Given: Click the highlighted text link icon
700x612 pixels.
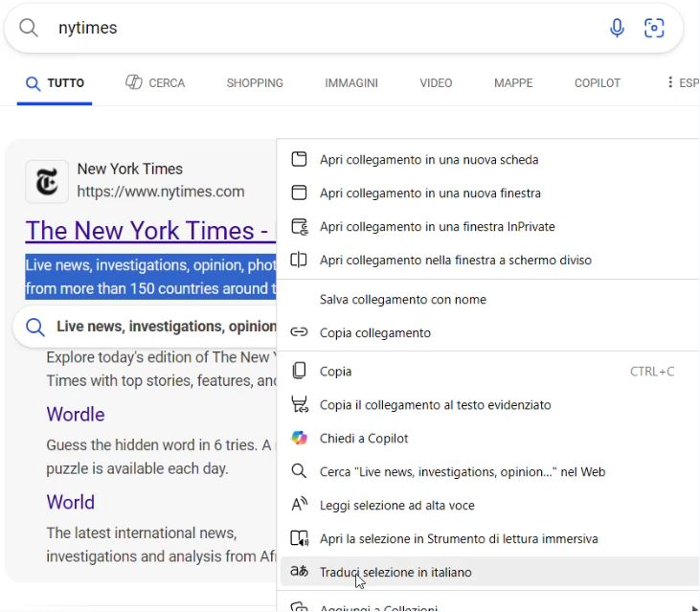Looking at the screenshot, I should coord(299,404).
